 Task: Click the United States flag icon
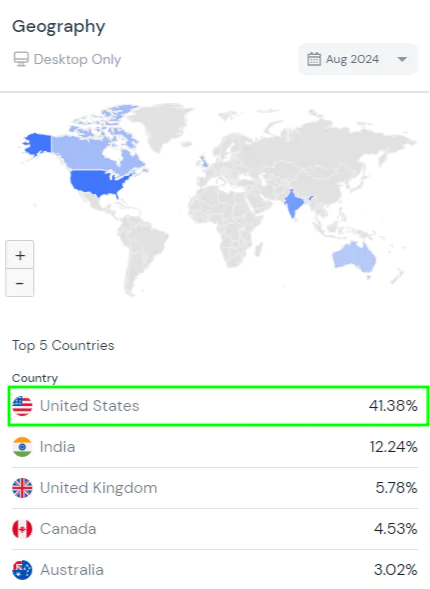click(x=22, y=406)
